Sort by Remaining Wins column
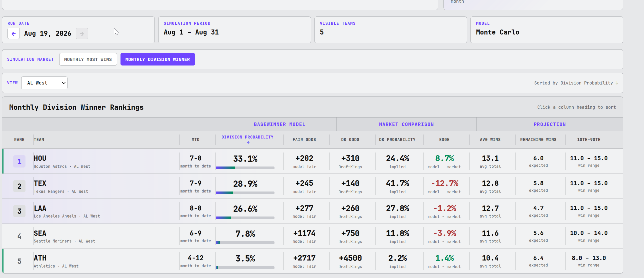The width and height of the screenshot is (644, 278). (538, 139)
